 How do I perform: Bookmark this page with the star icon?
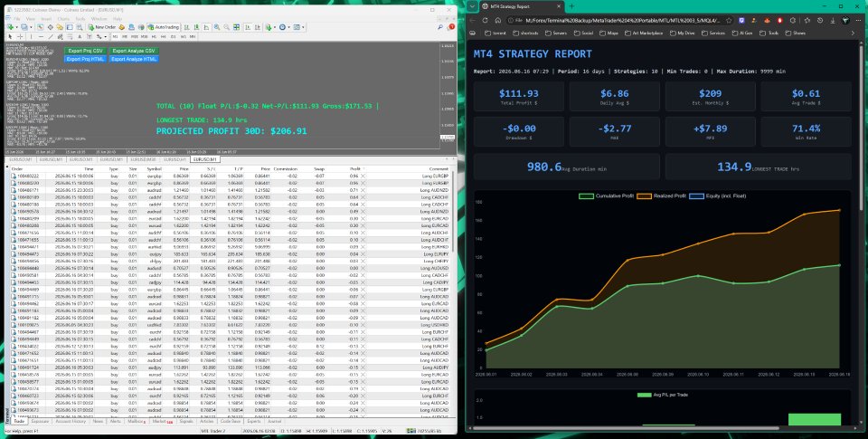[x=729, y=21]
